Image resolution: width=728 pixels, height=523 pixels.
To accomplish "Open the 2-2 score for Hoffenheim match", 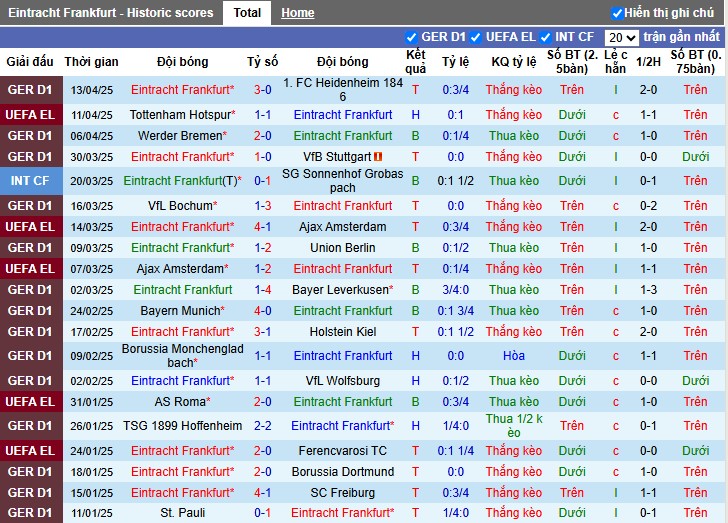I will coord(262,426).
